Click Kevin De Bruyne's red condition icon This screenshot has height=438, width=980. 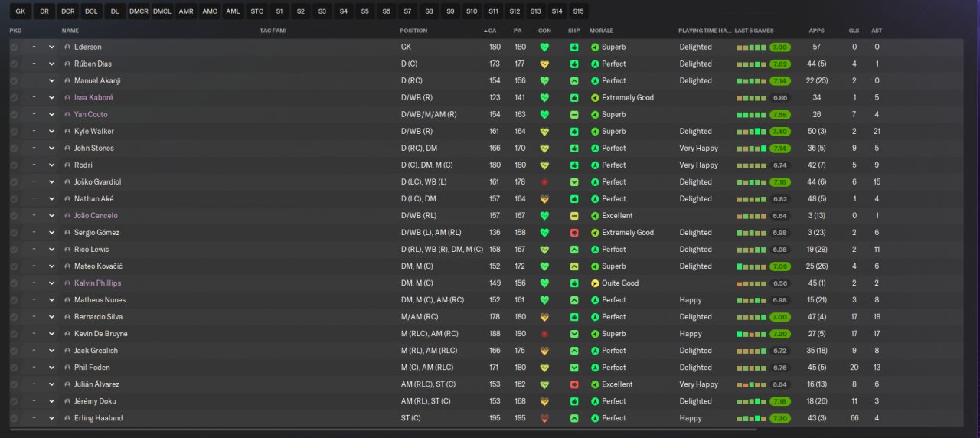click(x=544, y=334)
